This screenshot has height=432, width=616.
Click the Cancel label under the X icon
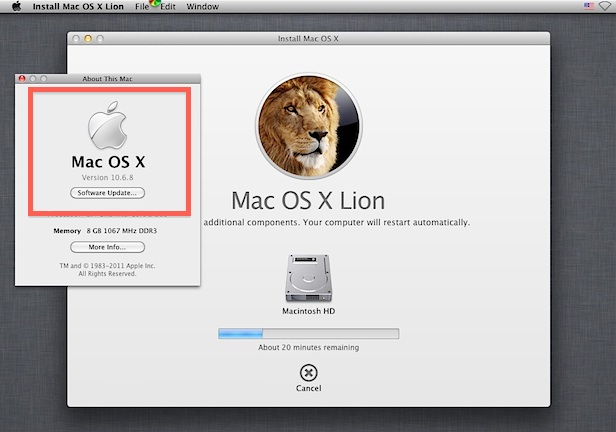pos(309,388)
